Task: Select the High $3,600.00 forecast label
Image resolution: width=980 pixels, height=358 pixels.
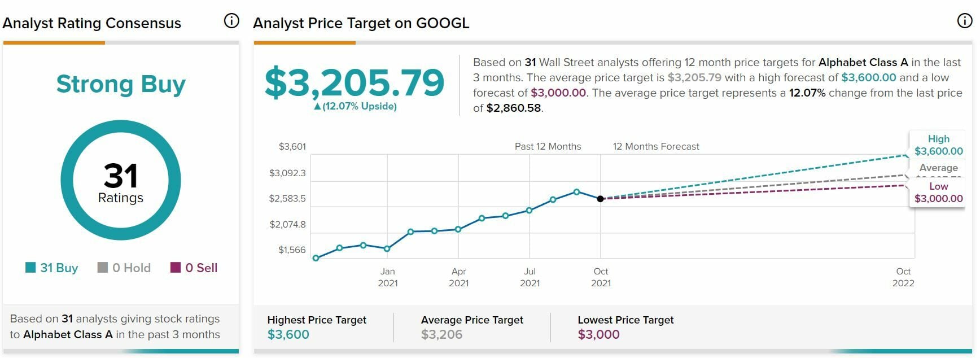Action: click(x=938, y=145)
